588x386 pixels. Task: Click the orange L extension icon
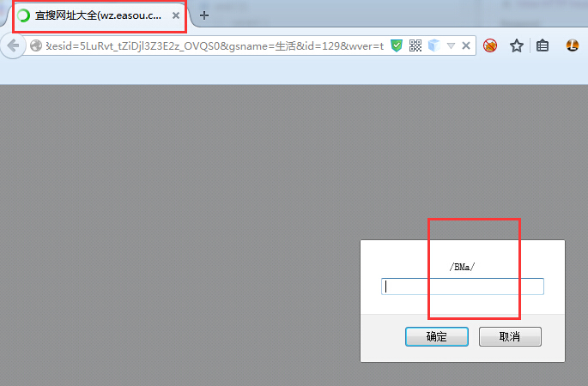coord(573,45)
